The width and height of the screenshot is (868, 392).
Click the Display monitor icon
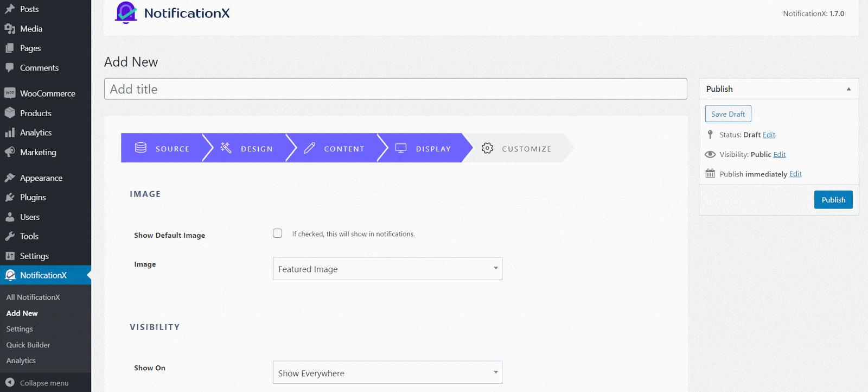point(401,148)
